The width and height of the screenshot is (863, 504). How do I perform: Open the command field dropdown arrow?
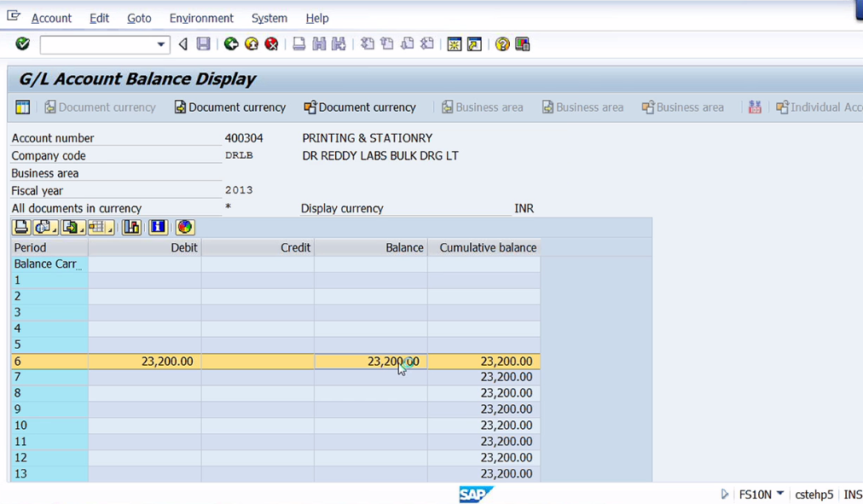point(160,44)
